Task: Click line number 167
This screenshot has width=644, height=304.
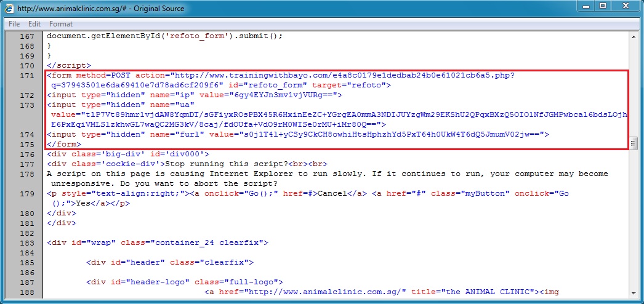Action: (27, 36)
